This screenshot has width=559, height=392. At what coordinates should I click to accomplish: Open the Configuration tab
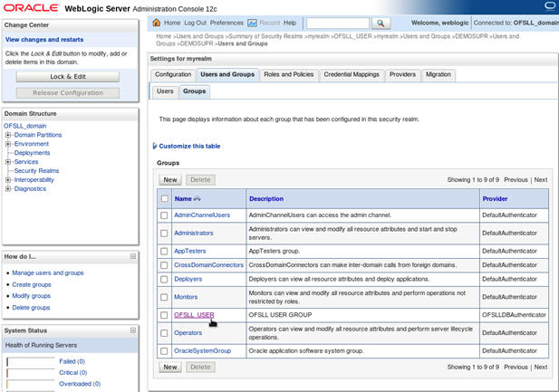click(173, 74)
